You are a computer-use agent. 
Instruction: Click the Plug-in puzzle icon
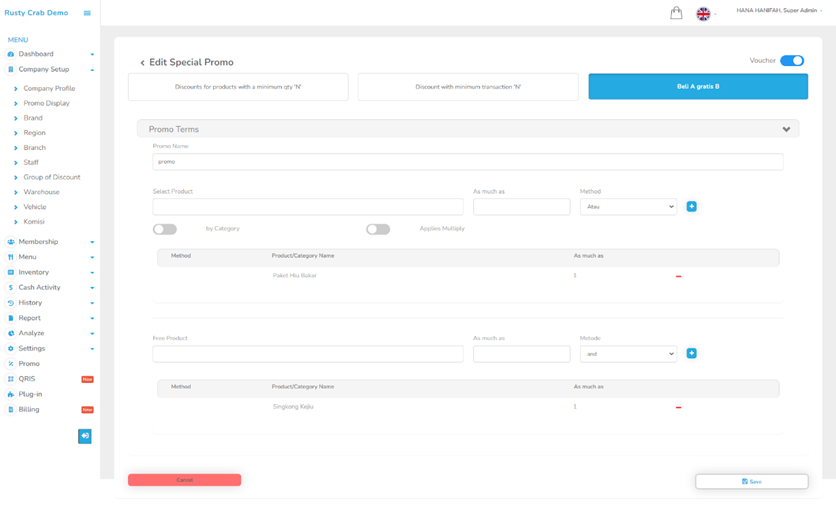point(11,394)
